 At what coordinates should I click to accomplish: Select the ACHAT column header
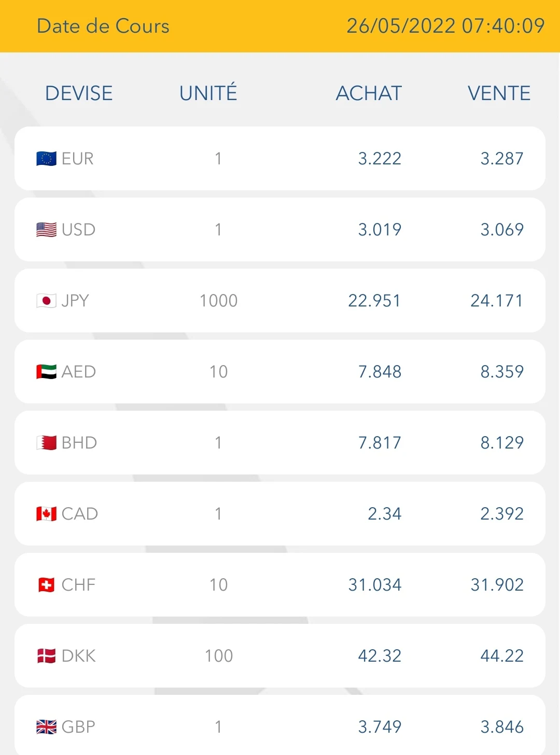click(369, 93)
